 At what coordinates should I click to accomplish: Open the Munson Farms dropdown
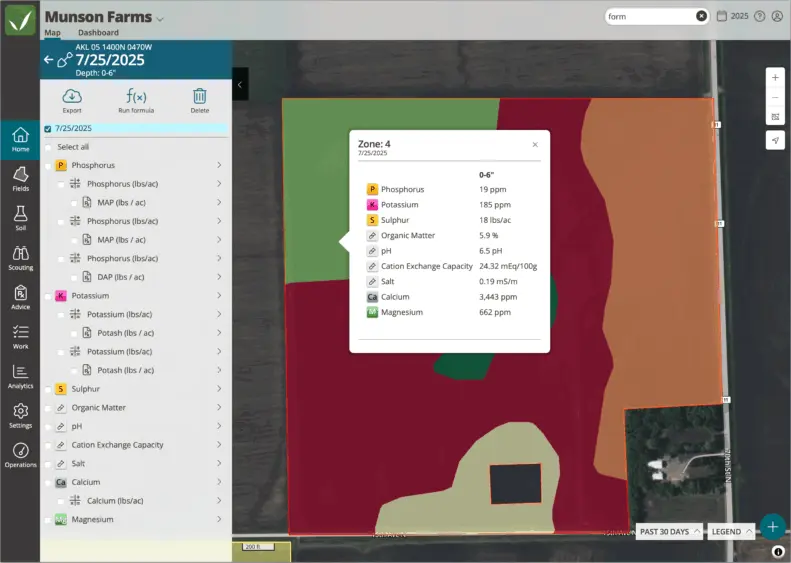[160, 18]
